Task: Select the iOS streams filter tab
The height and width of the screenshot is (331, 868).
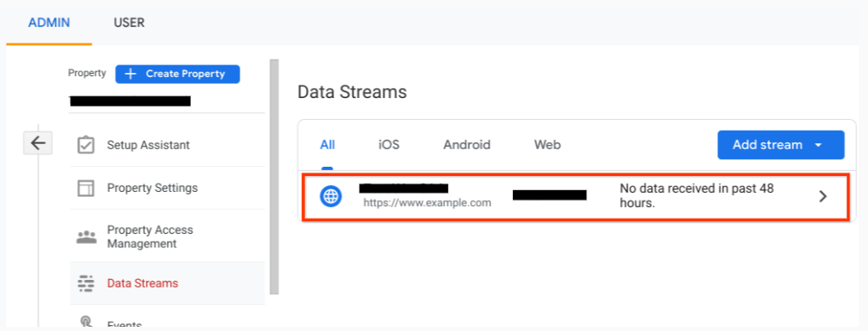Action: 389,145
